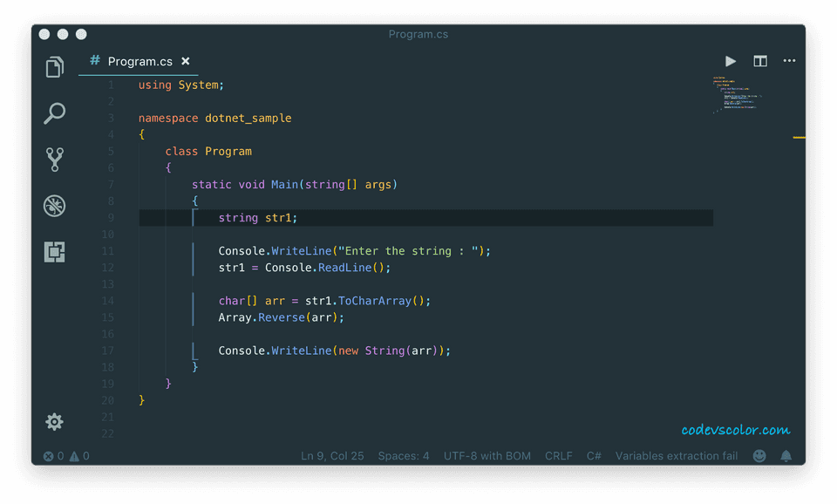Split the editor to the right
Viewport: 837px width, 504px height.
coord(759,61)
